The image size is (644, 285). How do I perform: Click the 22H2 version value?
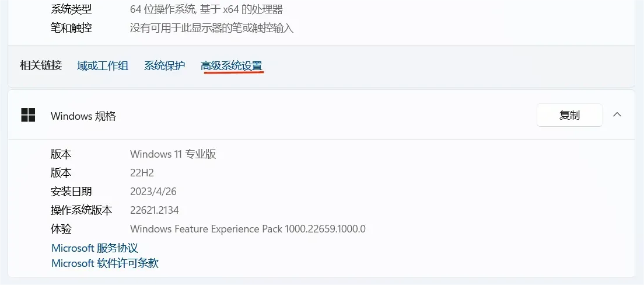[x=142, y=173]
